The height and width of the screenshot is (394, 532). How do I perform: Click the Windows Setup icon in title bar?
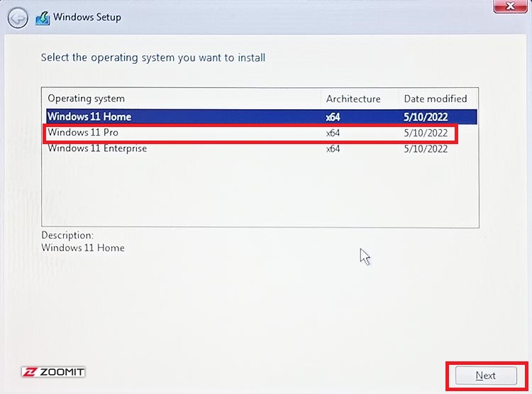[x=43, y=18]
